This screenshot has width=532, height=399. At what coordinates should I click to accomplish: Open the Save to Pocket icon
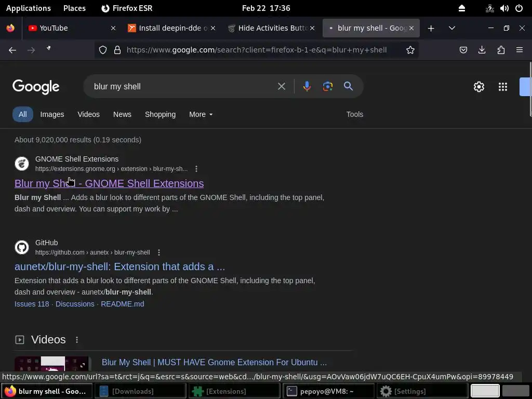point(463,50)
